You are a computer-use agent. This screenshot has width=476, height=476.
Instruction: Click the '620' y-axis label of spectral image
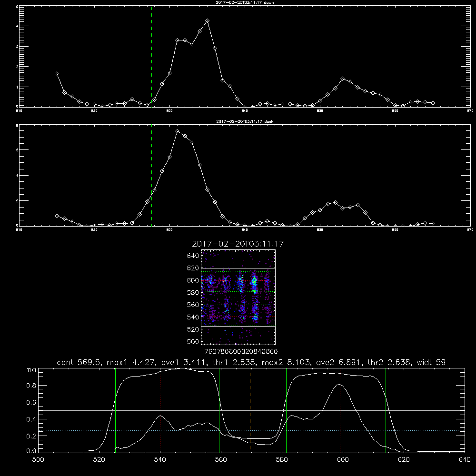193,268
